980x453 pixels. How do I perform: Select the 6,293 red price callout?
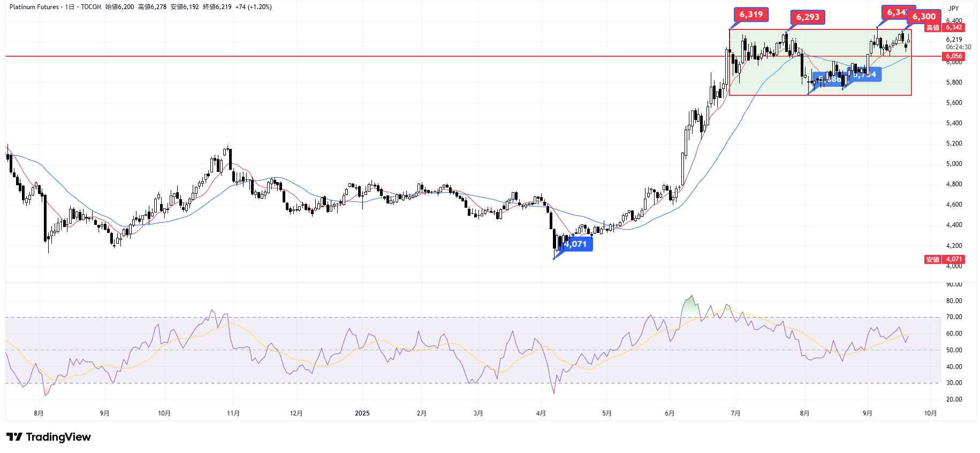pos(808,17)
